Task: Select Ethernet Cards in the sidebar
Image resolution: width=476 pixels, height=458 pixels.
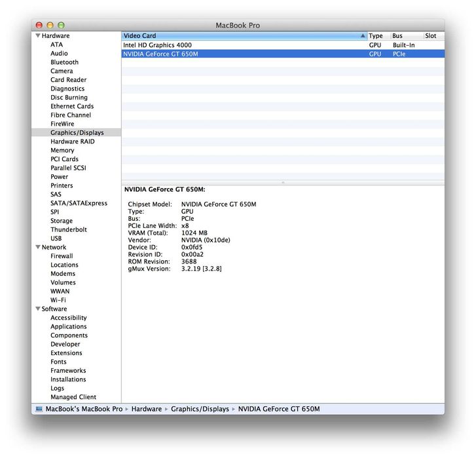Action: (x=72, y=106)
